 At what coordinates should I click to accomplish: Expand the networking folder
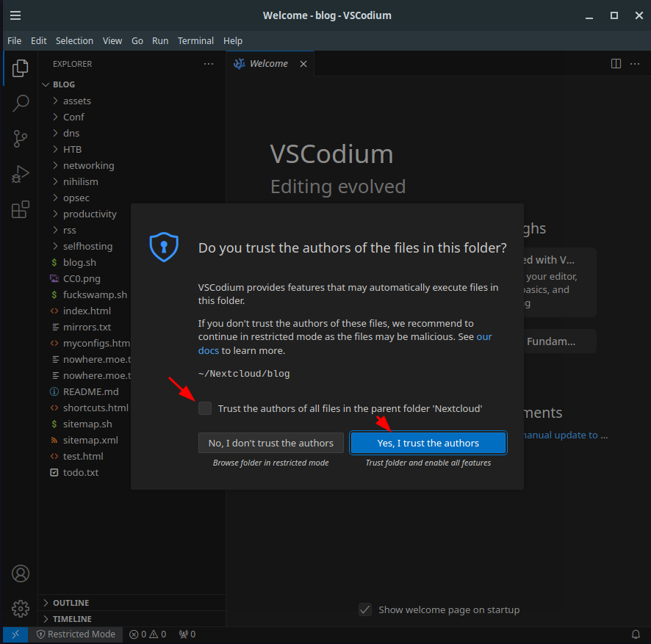[x=55, y=165]
